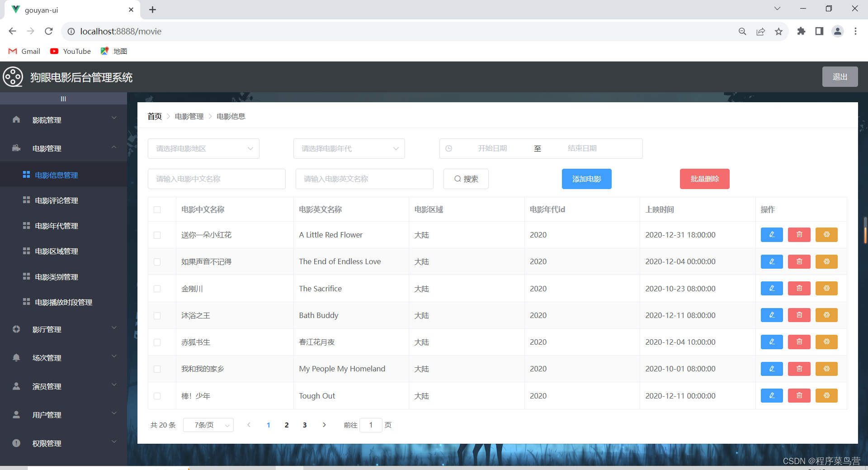This screenshot has width=868, height=470.
Task: Open 电影类别管理 in the sidebar
Action: 63,277
